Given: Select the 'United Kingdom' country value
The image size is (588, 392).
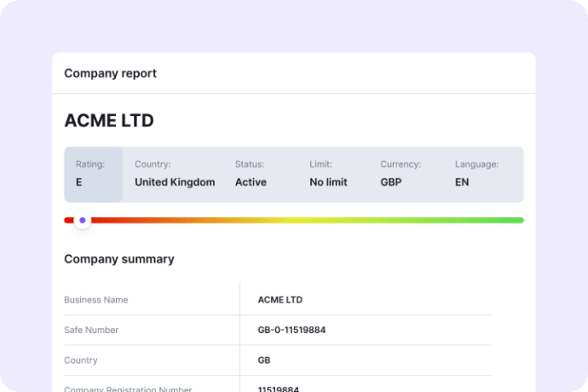Looking at the screenshot, I should coord(175,182).
